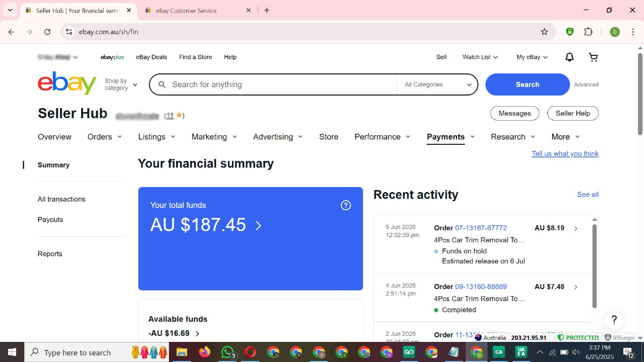Expand the My eBay dropdown

[532, 57]
